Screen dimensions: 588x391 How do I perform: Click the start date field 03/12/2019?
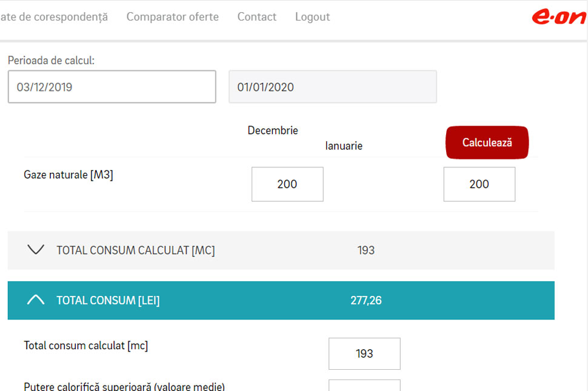pyautogui.click(x=112, y=87)
